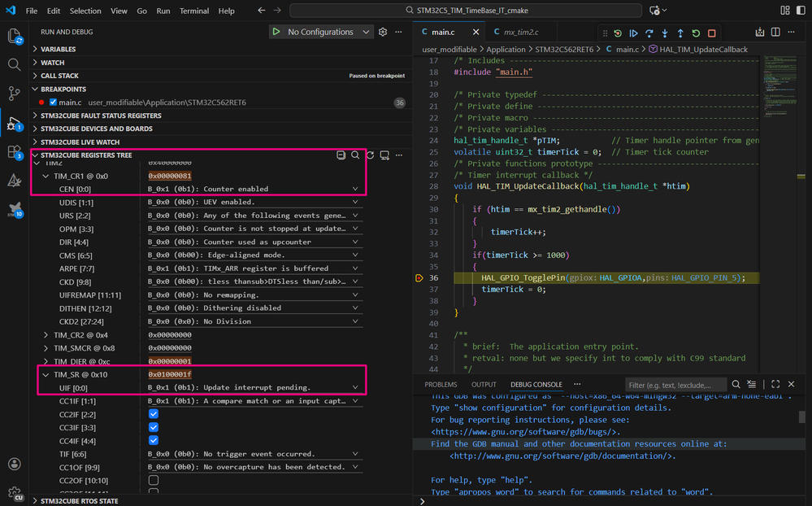This screenshot has width=812, height=506.
Task: Expand the VARIABLES section
Action: [x=58, y=49]
